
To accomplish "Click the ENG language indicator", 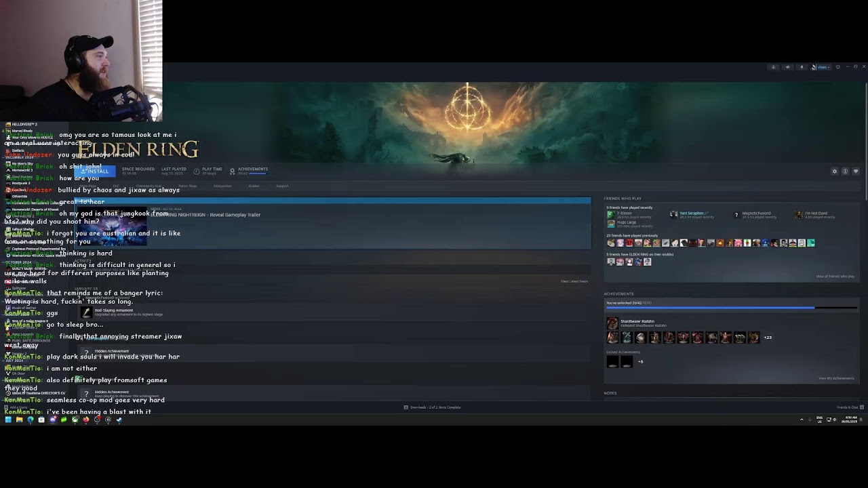I will tap(819, 420).
